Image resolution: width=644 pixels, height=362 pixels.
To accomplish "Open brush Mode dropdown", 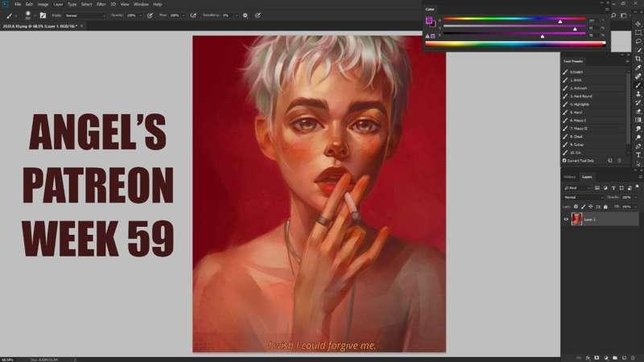I will [85, 15].
